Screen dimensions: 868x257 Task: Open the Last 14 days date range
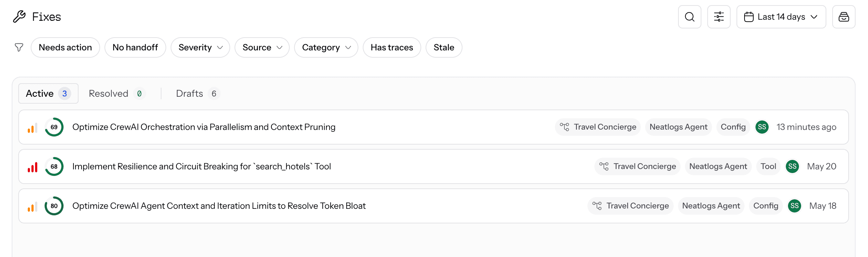[781, 17]
